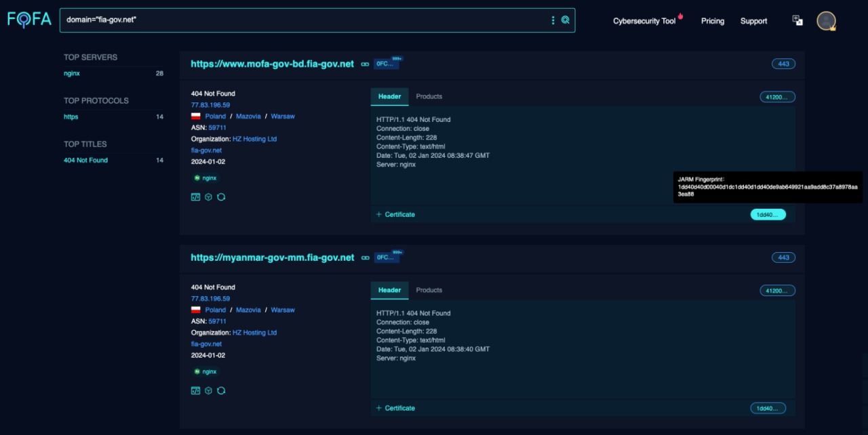Open the user avatar profile menu
868x435 pixels.
(826, 21)
